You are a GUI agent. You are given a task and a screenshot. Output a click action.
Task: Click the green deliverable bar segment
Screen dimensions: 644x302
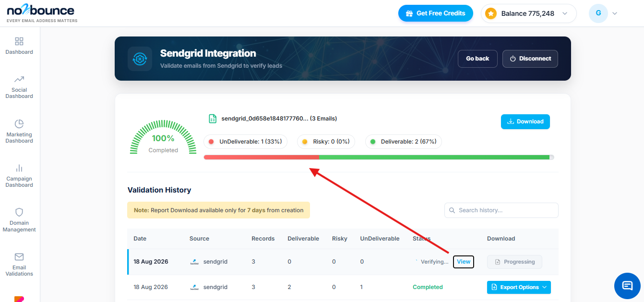coord(434,157)
